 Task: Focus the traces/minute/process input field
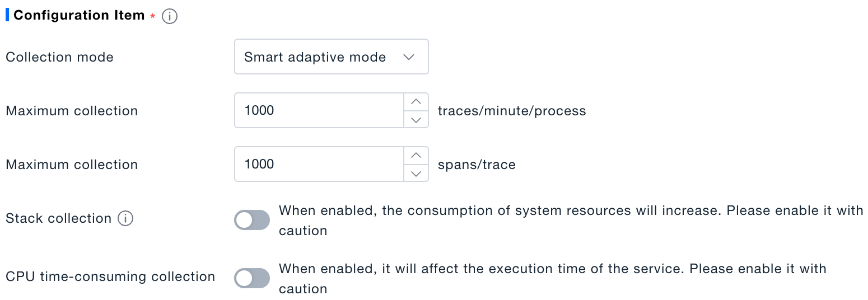(319, 110)
